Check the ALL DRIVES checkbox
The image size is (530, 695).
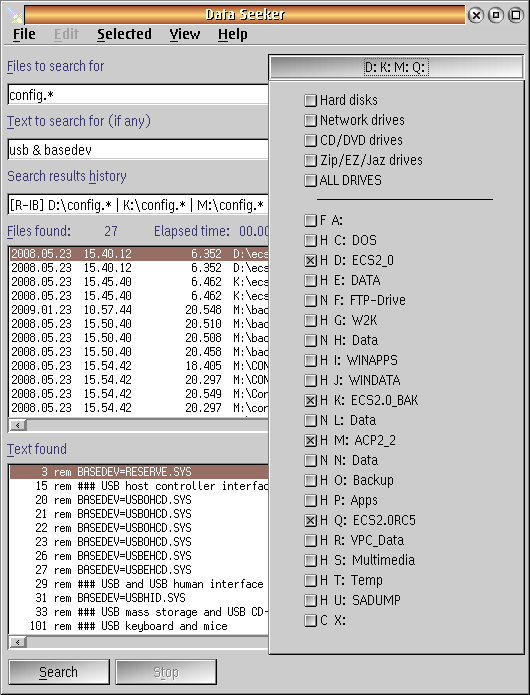click(x=311, y=180)
